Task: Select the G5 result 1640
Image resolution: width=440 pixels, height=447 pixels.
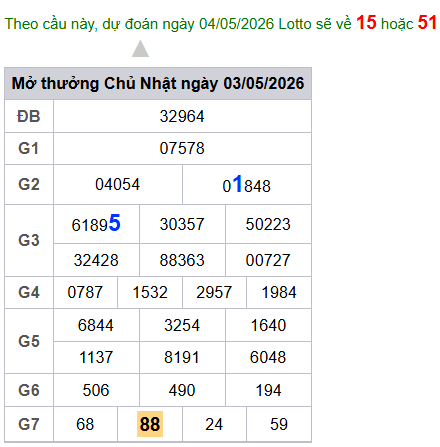Action: click(268, 325)
